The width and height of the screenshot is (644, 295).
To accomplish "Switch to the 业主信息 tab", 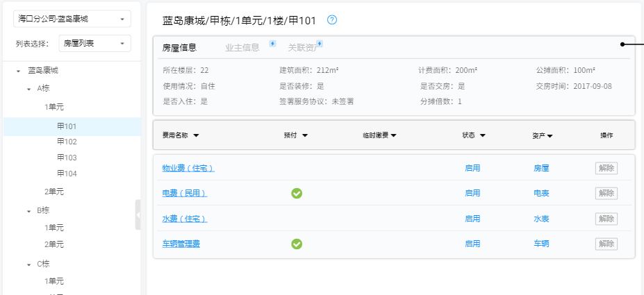I will pyautogui.click(x=242, y=48).
